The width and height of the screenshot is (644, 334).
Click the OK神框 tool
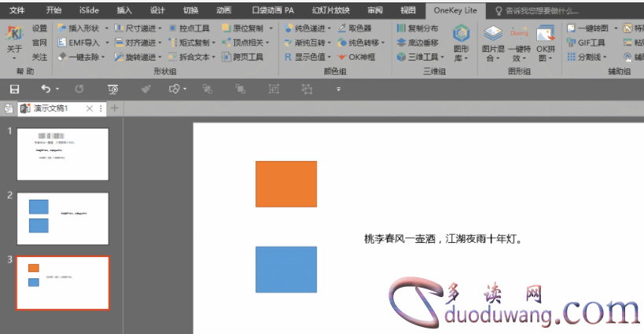coord(355,57)
